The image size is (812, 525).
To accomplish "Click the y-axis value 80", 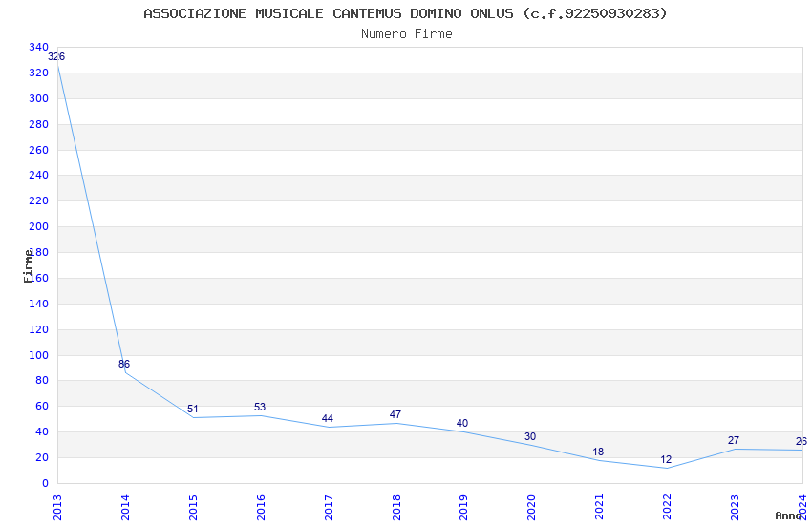I will [42, 381].
